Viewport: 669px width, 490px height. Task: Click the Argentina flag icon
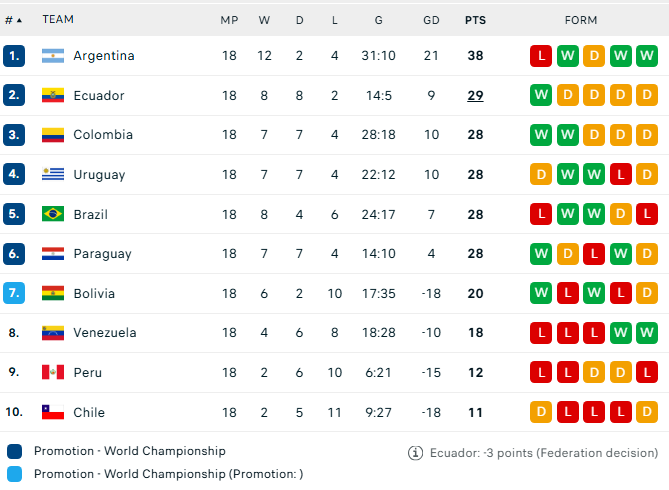(x=53, y=56)
